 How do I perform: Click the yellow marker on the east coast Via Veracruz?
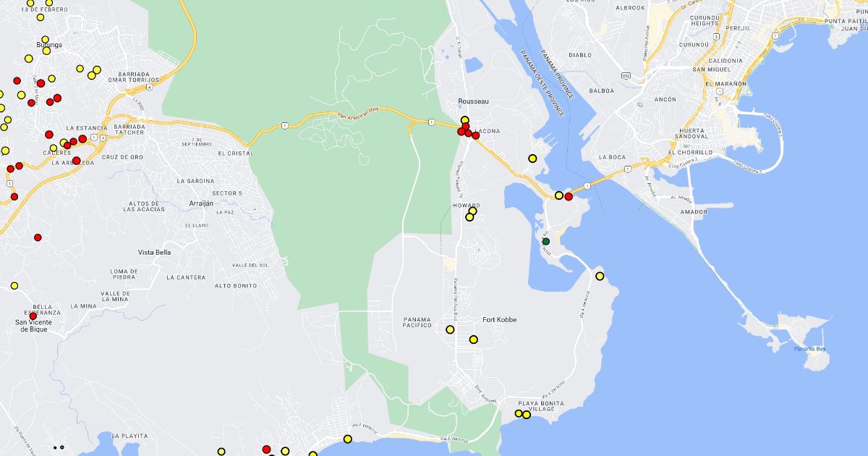tap(600, 276)
